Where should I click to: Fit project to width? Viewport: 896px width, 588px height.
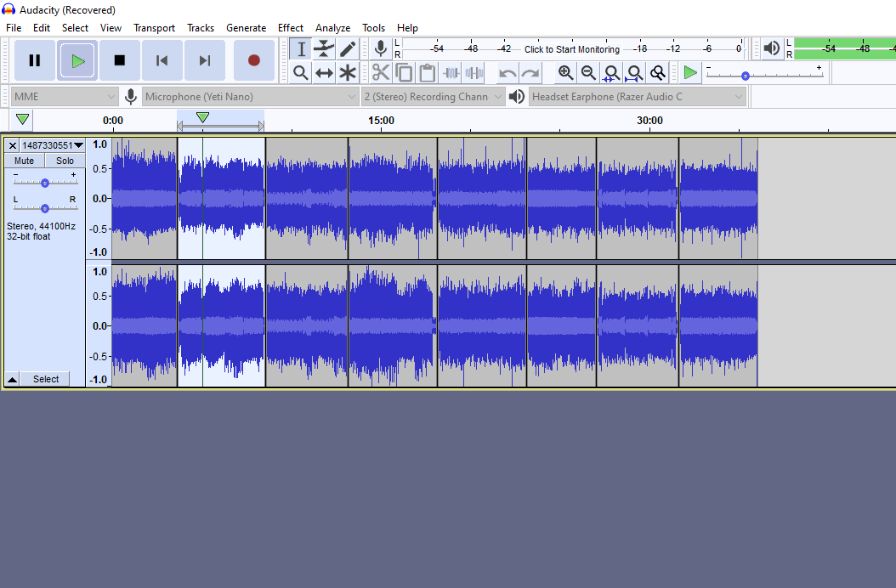[635, 72]
